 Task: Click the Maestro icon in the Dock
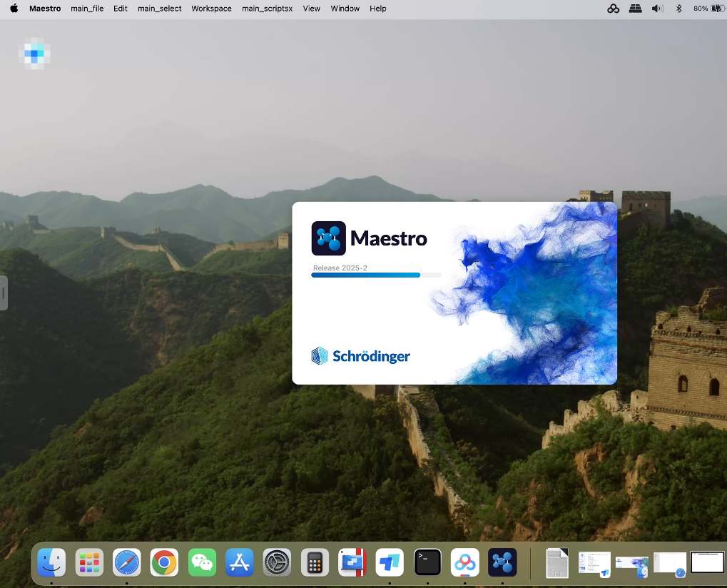[502, 562]
